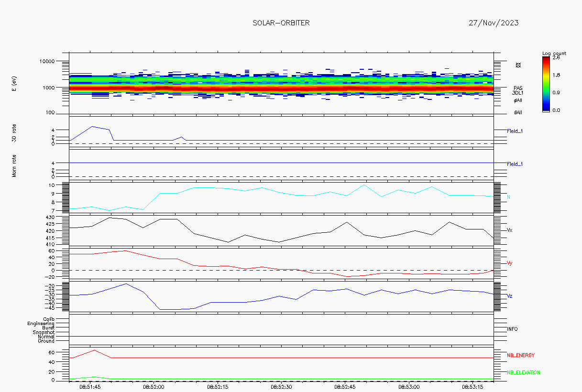Click the 08:52:15 time tick label
The width and height of the screenshot is (582, 392).
(218, 386)
